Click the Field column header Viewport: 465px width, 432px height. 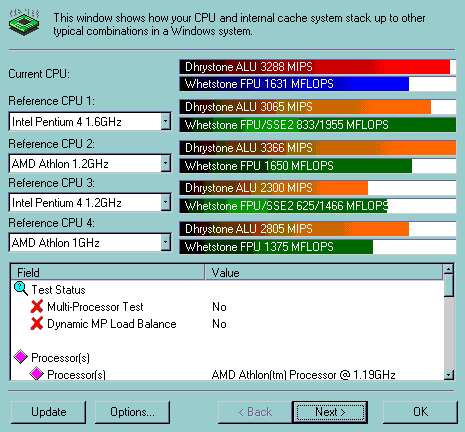point(108,272)
